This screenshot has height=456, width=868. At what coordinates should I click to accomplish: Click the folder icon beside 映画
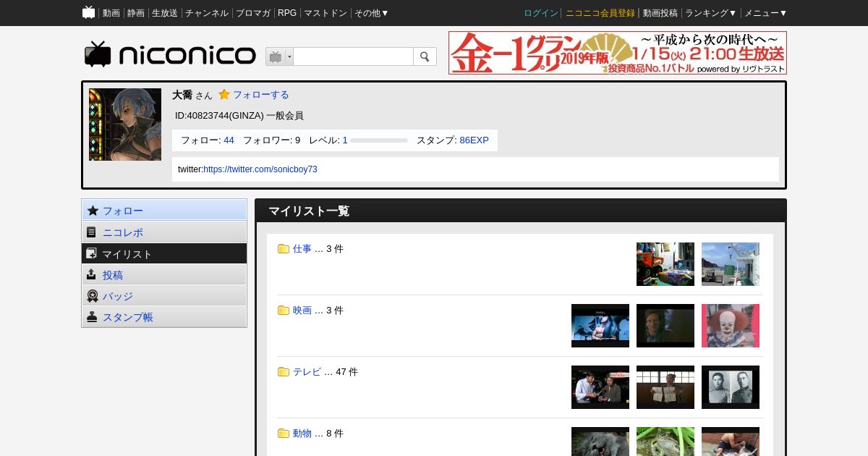coord(284,311)
